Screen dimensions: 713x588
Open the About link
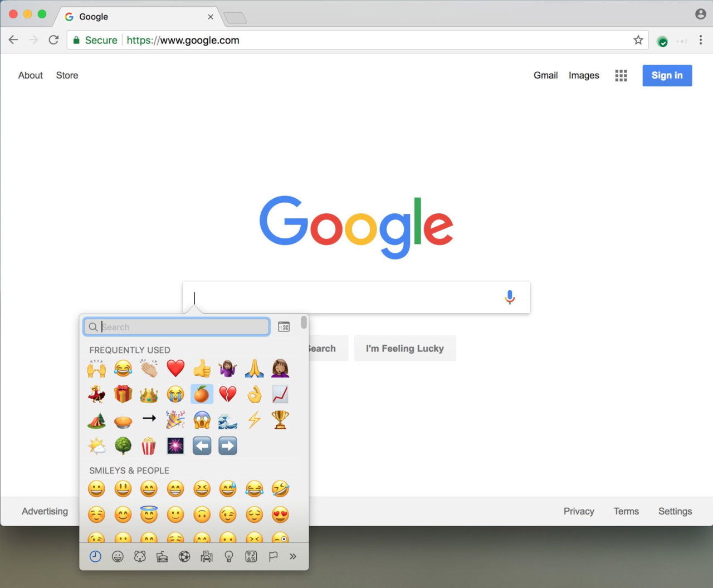coord(31,75)
